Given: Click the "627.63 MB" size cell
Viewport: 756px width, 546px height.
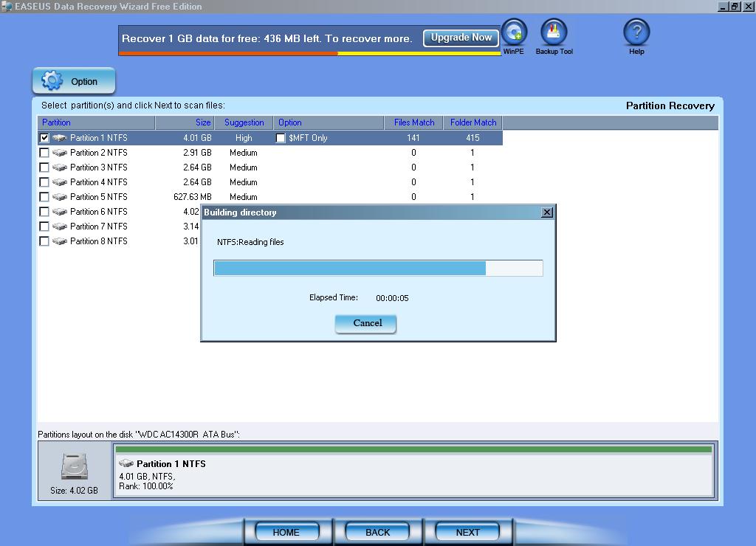Looking at the screenshot, I should point(193,196).
